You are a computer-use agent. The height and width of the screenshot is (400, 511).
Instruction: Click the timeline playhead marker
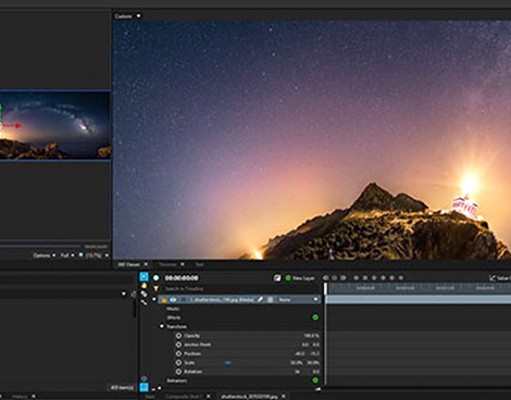[325, 289]
